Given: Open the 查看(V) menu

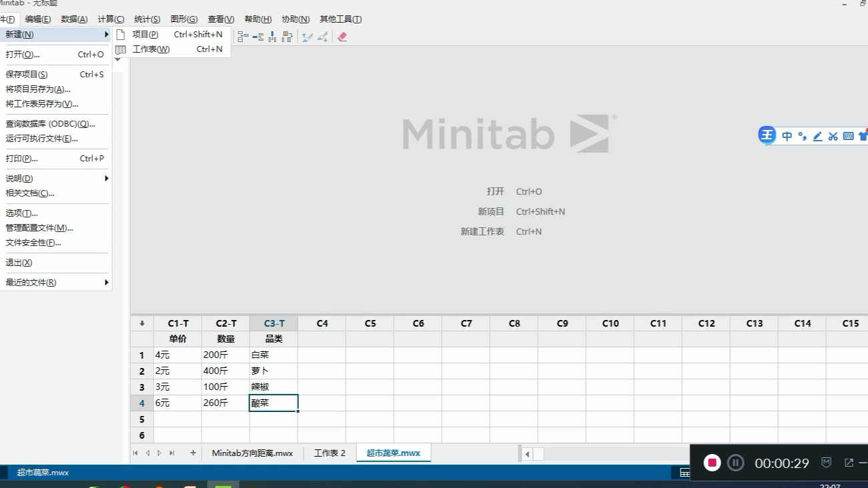Looking at the screenshot, I should (221, 19).
